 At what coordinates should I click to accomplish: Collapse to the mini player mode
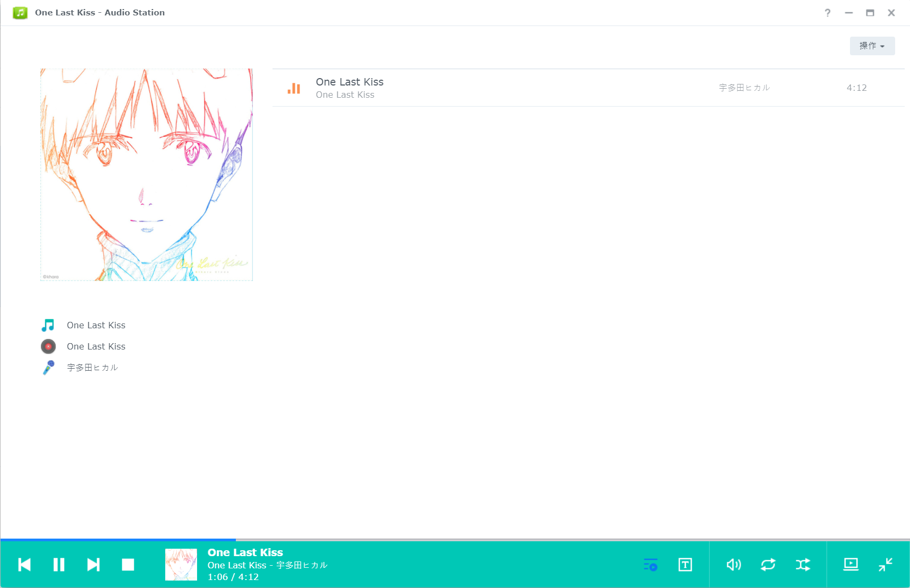(886, 564)
